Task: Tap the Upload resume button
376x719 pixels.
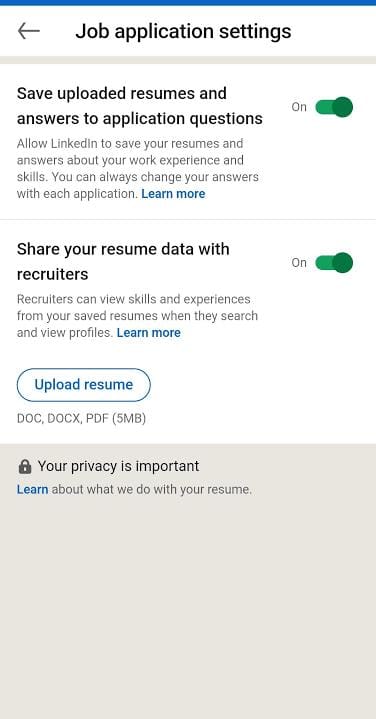Action: coord(83,385)
